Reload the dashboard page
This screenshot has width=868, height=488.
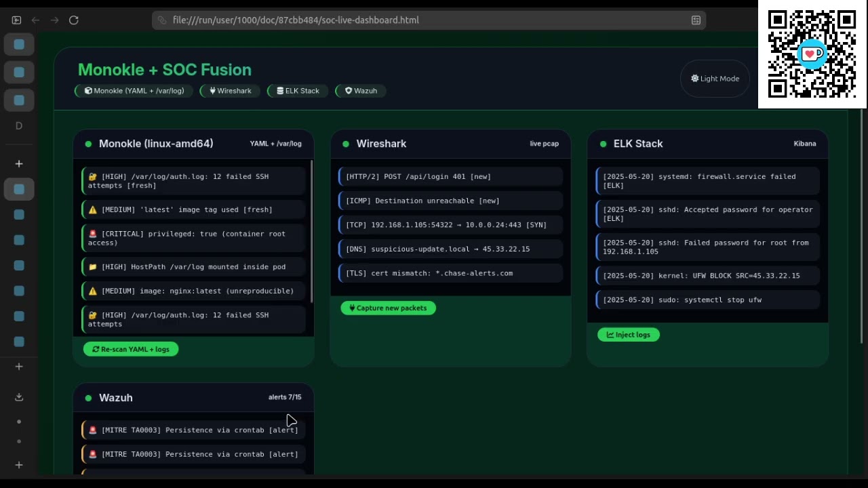click(74, 20)
